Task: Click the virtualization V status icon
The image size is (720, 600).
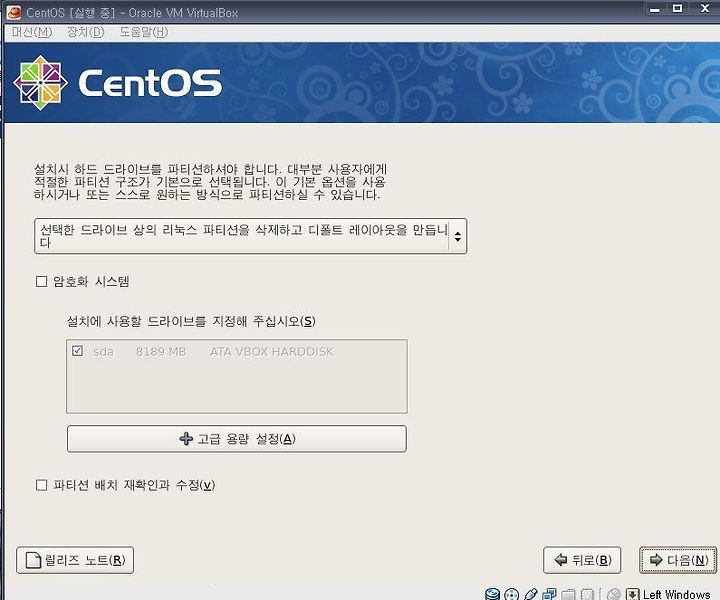Action: (x=587, y=594)
